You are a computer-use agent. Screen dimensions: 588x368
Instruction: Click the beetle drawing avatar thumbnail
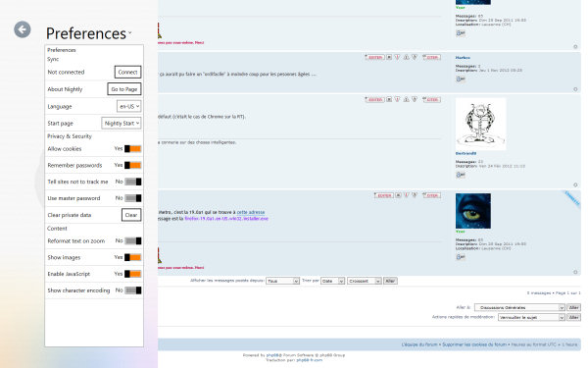pyautogui.click(x=481, y=124)
